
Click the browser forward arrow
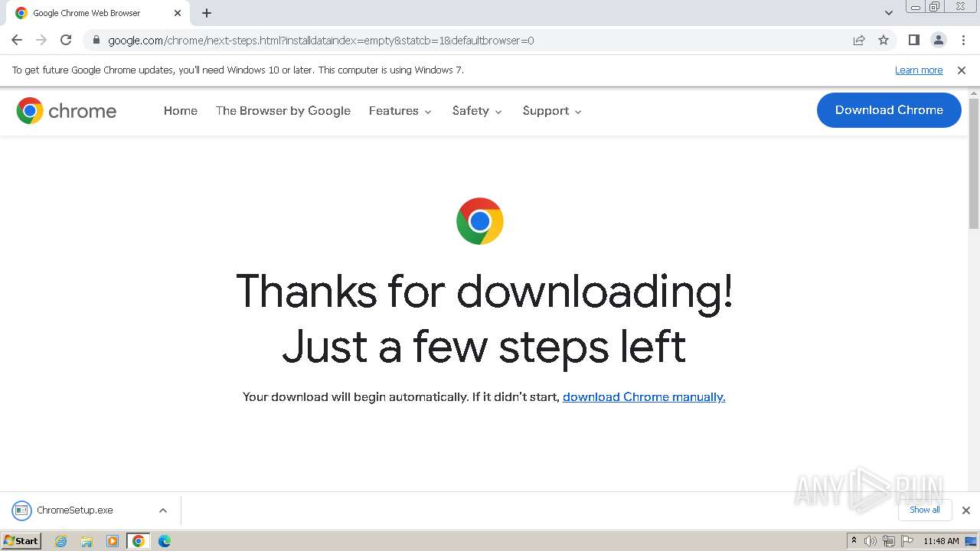point(41,40)
